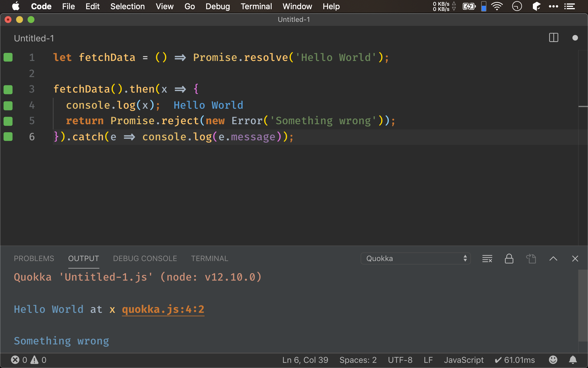Click the split editor right icon

click(x=553, y=38)
